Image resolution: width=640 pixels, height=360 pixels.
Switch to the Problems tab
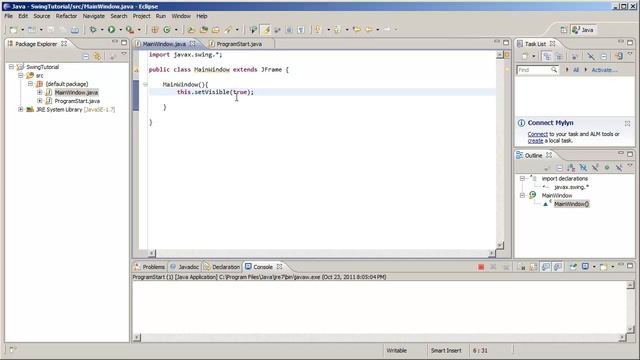150,267
